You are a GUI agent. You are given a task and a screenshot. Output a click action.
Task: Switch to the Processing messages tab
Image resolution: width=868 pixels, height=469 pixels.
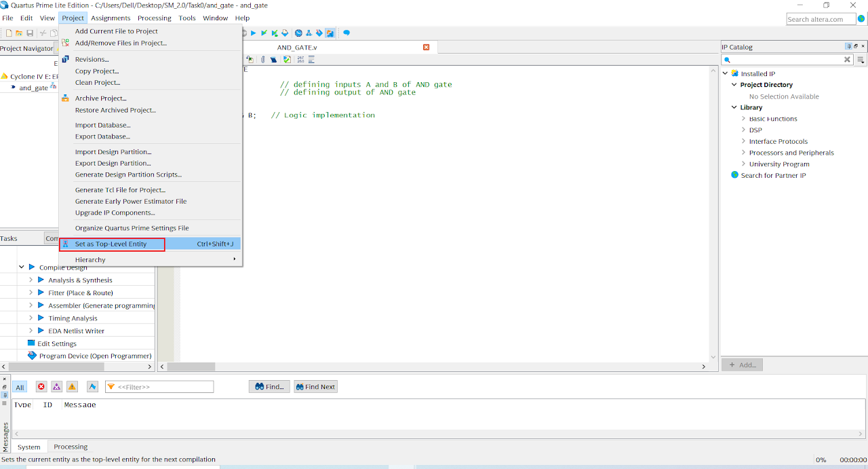click(x=71, y=447)
